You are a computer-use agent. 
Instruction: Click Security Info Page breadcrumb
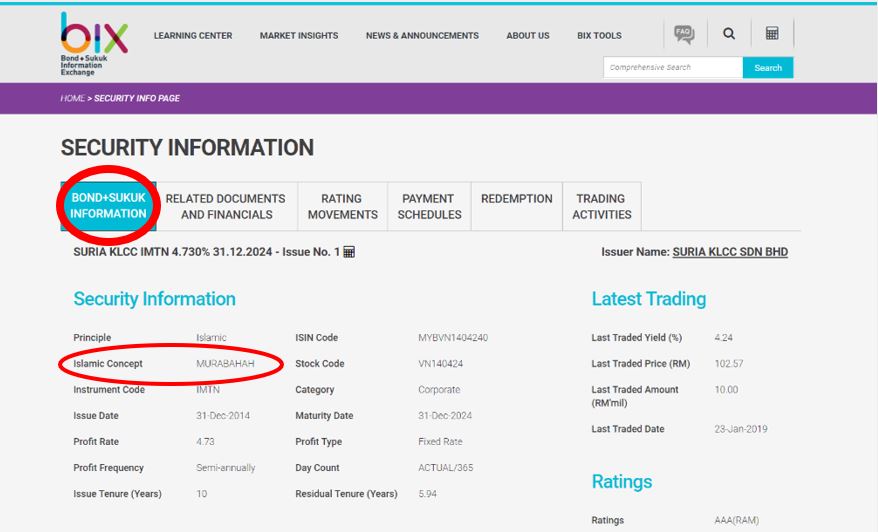click(137, 98)
